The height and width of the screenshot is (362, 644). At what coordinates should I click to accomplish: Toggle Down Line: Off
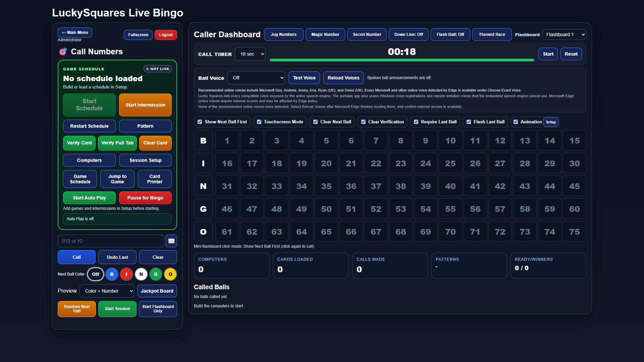[409, 35]
